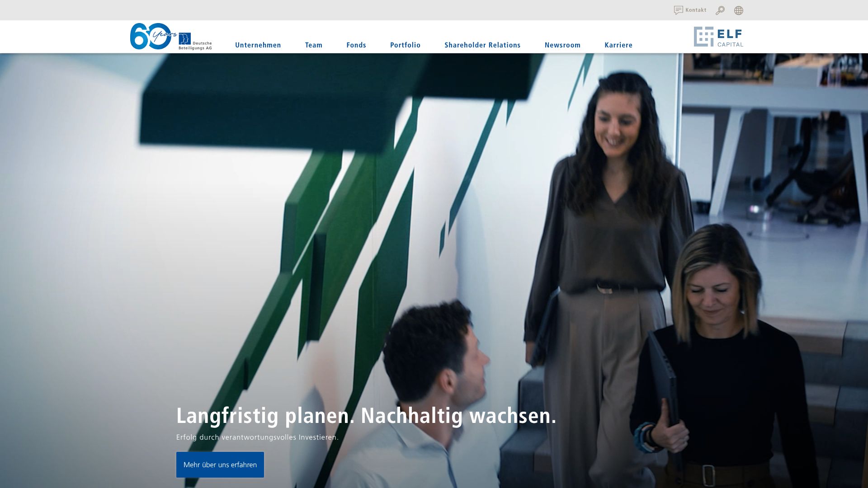This screenshot has width=868, height=488.
Task: Open the Team menu item
Action: (313, 45)
